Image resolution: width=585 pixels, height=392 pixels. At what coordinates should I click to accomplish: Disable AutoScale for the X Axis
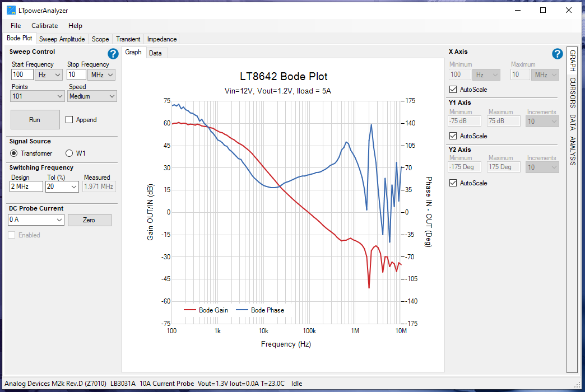click(x=452, y=90)
